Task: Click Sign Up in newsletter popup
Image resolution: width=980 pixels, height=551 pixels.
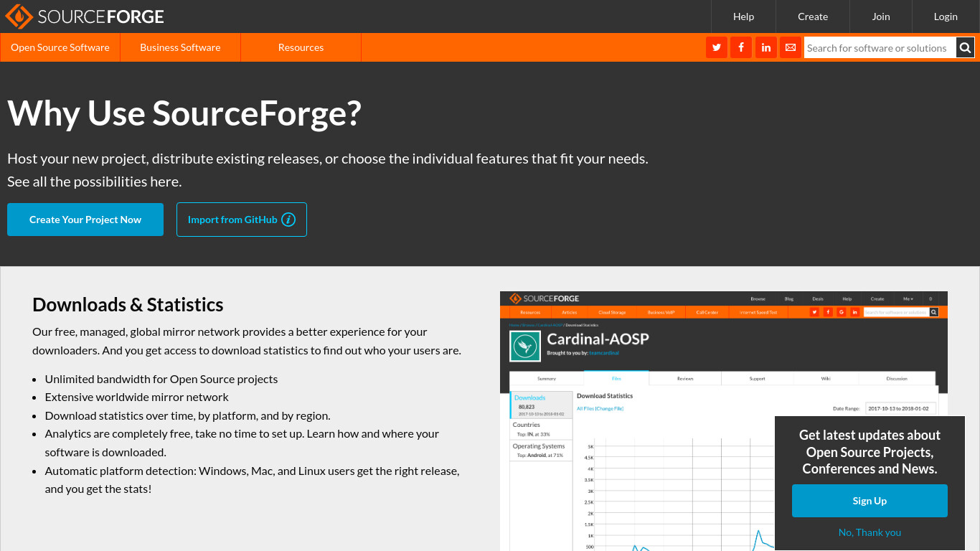Action: [870, 501]
